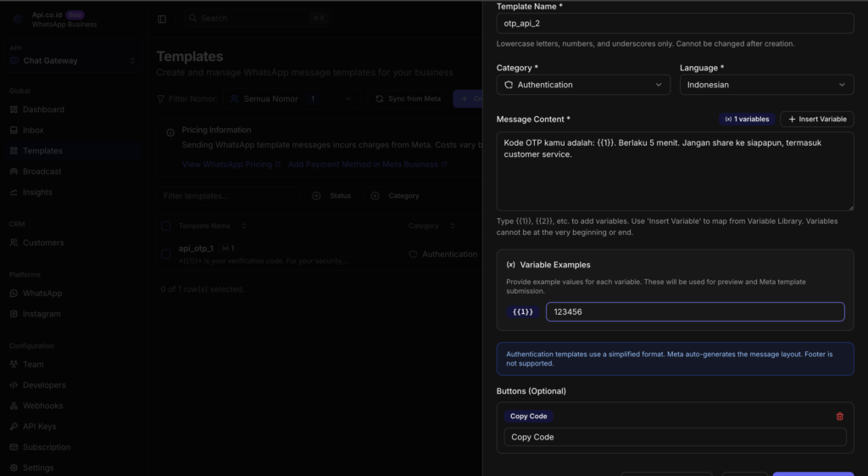Sort by Category column header
Image resolution: width=868 pixels, height=476 pixels.
pos(431,226)
